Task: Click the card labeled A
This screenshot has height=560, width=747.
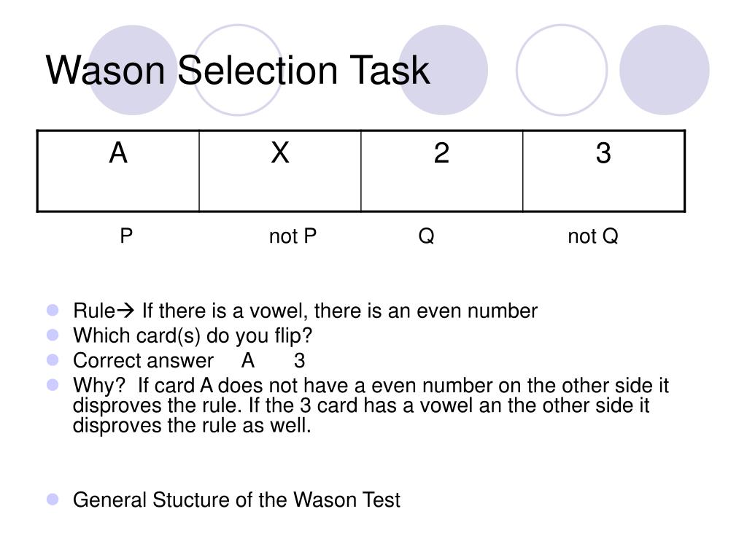Action: point(118,171)
